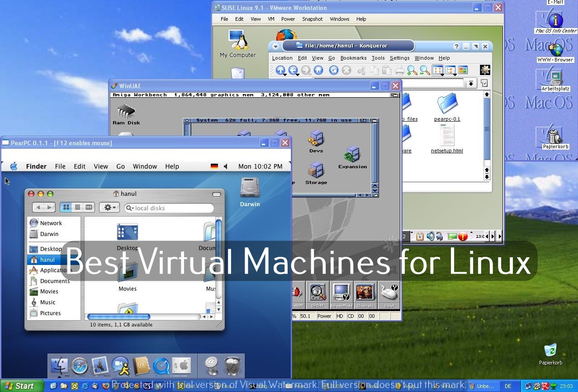Open the VM menu in VMware Workstation
Image resolution: width=578 pixels, height=392 pixels.
[271, 19]
